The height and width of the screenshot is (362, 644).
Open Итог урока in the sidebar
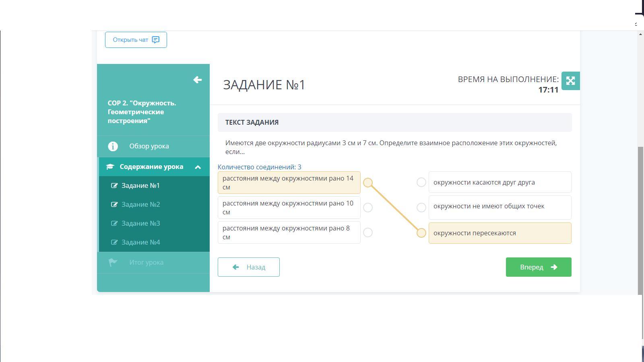coord(153,262)
